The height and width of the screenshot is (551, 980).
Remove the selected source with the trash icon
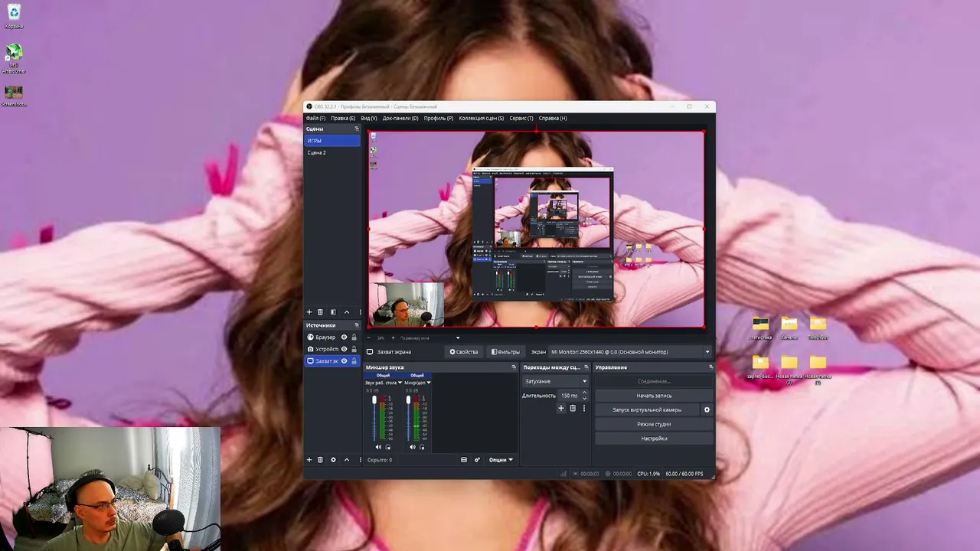tap(320, 460)
